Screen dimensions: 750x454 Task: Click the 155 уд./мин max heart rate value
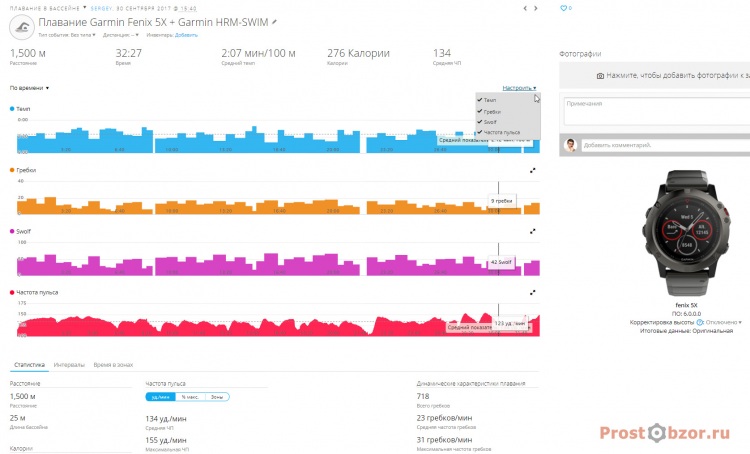point(166,440)
